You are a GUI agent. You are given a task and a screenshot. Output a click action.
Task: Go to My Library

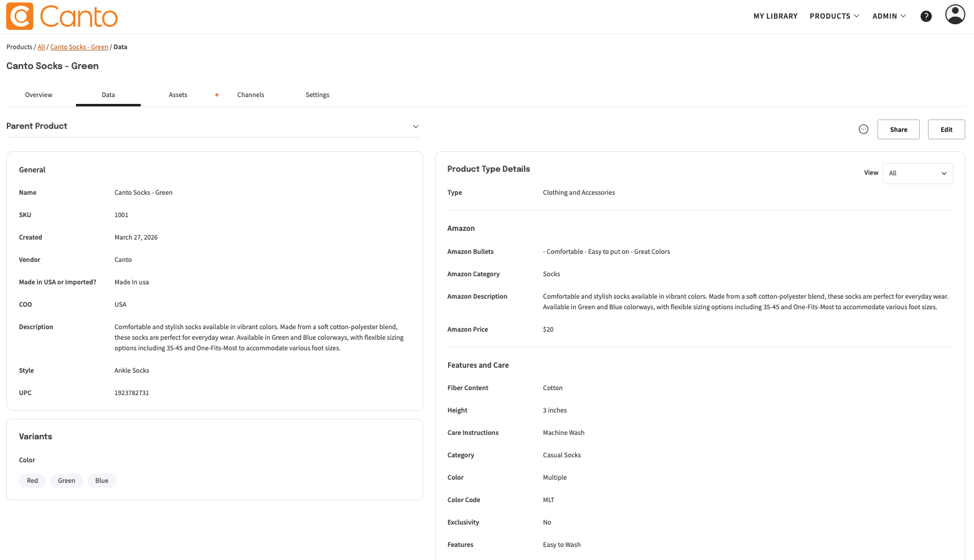775,16
